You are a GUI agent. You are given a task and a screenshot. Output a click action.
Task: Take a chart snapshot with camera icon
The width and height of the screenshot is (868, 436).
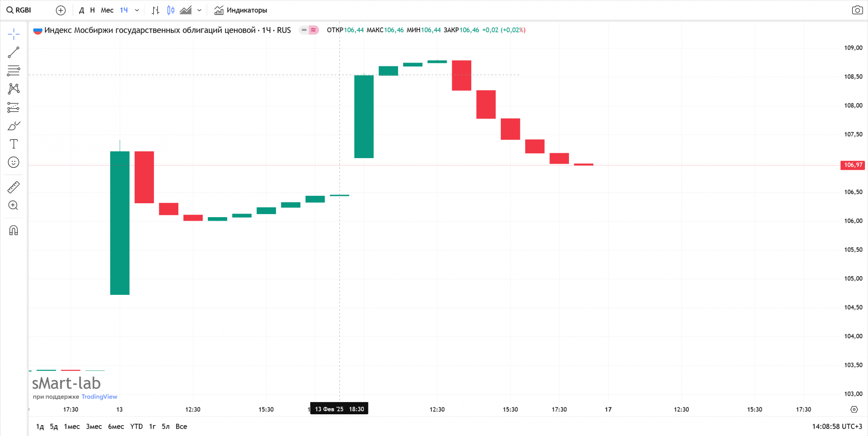[857, 10]
